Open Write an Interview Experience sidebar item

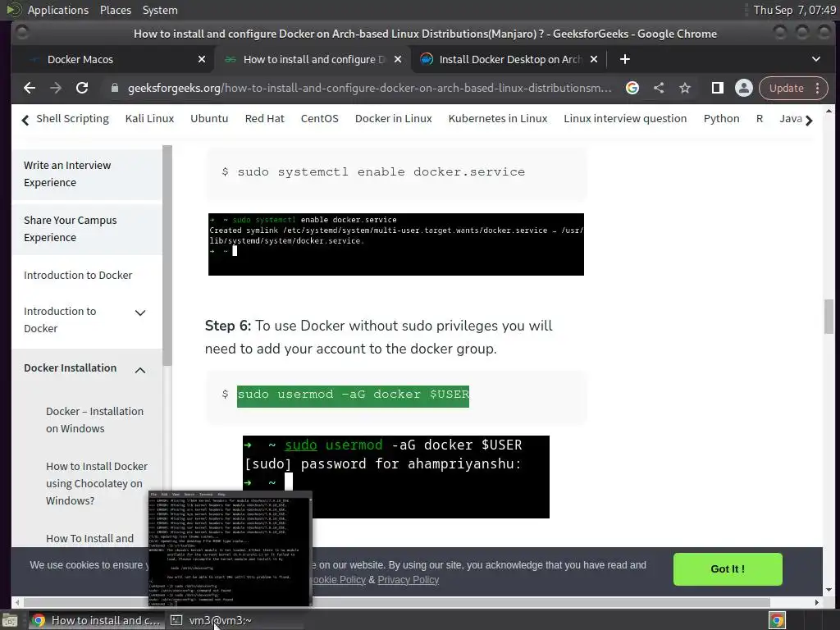87,174
